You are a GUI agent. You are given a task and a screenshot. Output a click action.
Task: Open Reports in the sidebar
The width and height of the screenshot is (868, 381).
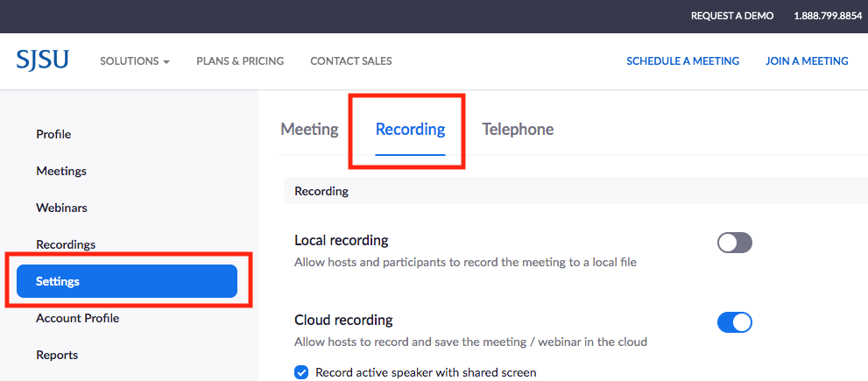[57, 355]
